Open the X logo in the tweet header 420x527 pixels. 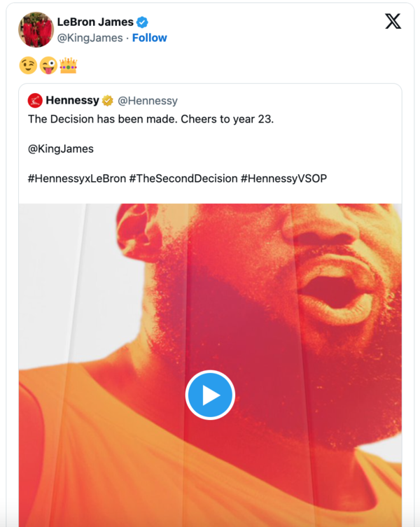(393, 22)
